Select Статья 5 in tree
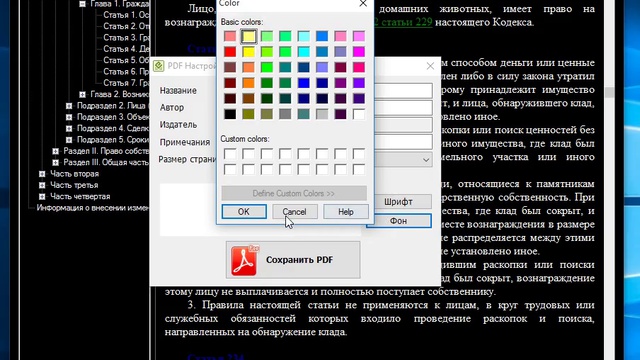Image resolution: width=640 pixels, height=360 pixels. point(126,60)
